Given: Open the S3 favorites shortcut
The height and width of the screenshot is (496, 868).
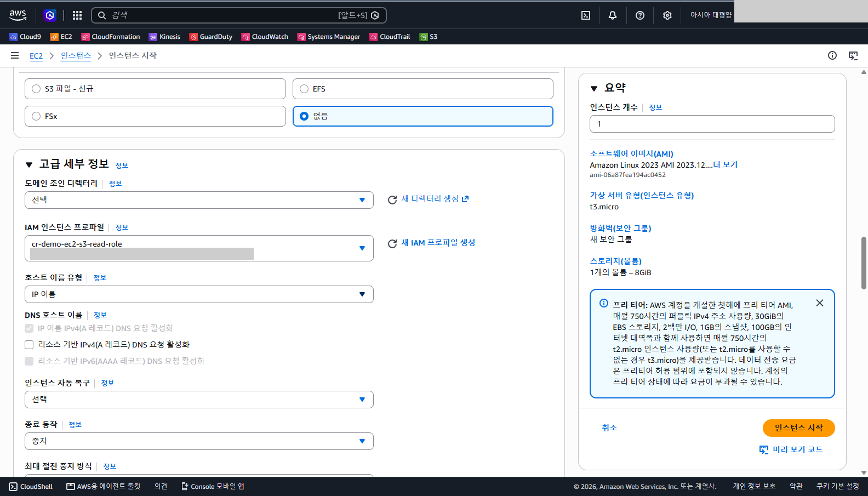Looking at the screenshot, I should pyautogui.click(x=429, y=37).
